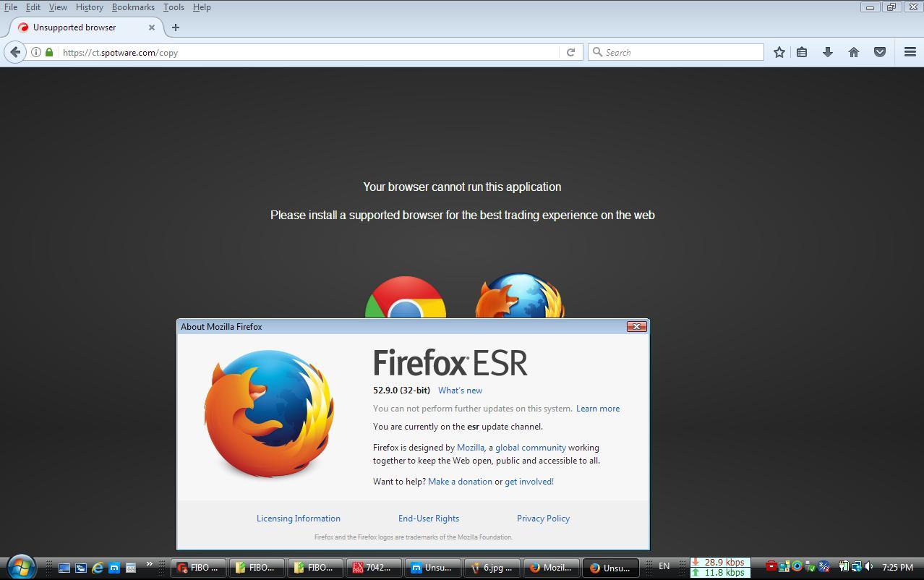This screenshot has height=580, width=924.
Task: Open the Privacy Policy link
Action: (543, 519)
